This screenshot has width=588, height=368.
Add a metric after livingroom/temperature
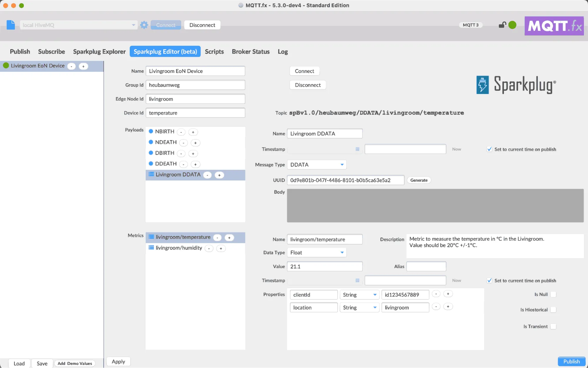coord(229,238)
